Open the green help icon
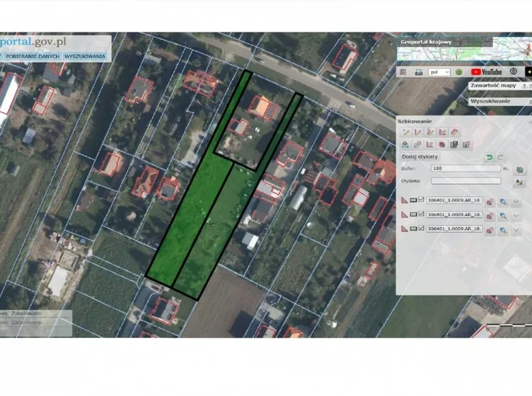Screen dimensions: 532x396 (x=459, y=72)
